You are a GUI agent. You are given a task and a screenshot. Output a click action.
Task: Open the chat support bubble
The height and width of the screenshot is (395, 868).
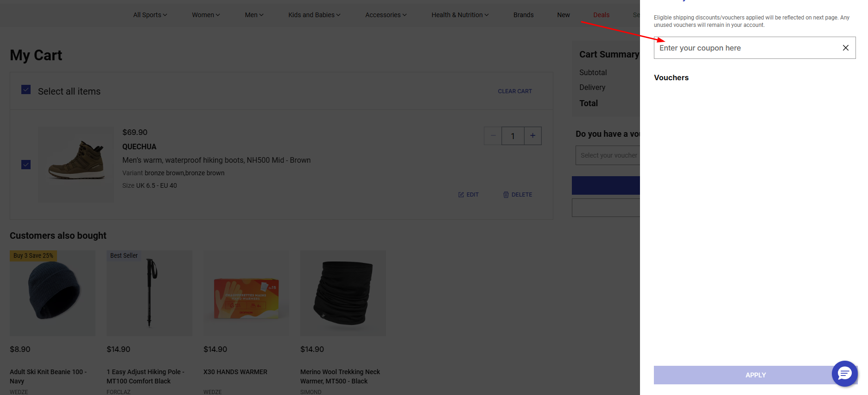click(x=844, y=373)
